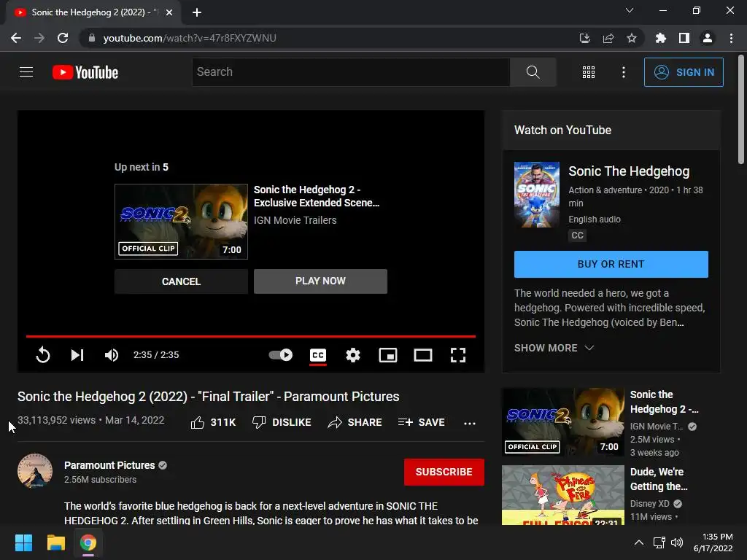Switch to theater mode

point(423,355)
